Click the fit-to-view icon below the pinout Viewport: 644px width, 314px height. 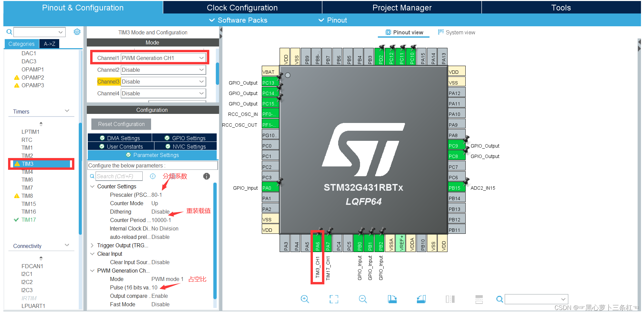(334, 299)
